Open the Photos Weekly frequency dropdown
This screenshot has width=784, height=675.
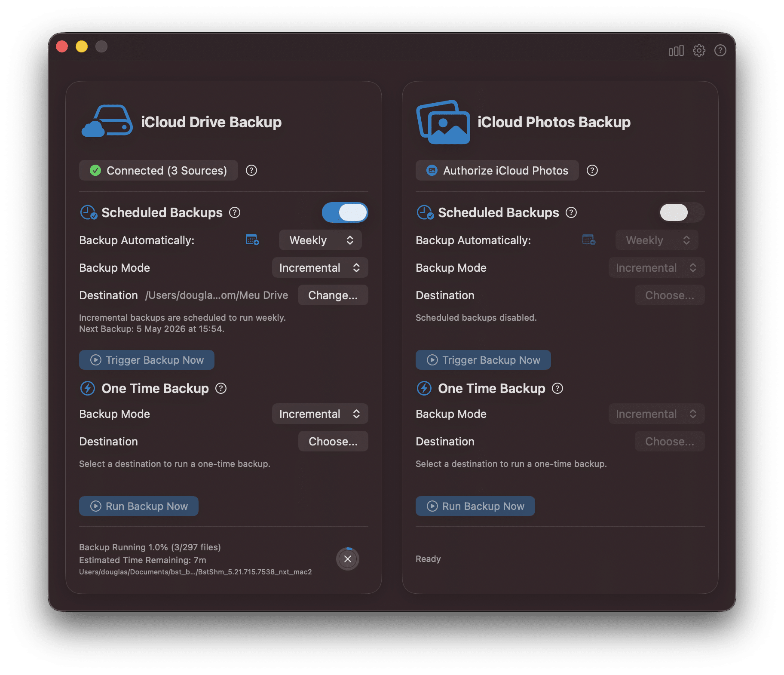coord(657,240)
